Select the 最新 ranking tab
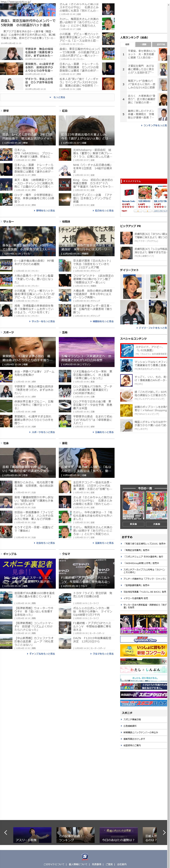 [x=127, y=44]
